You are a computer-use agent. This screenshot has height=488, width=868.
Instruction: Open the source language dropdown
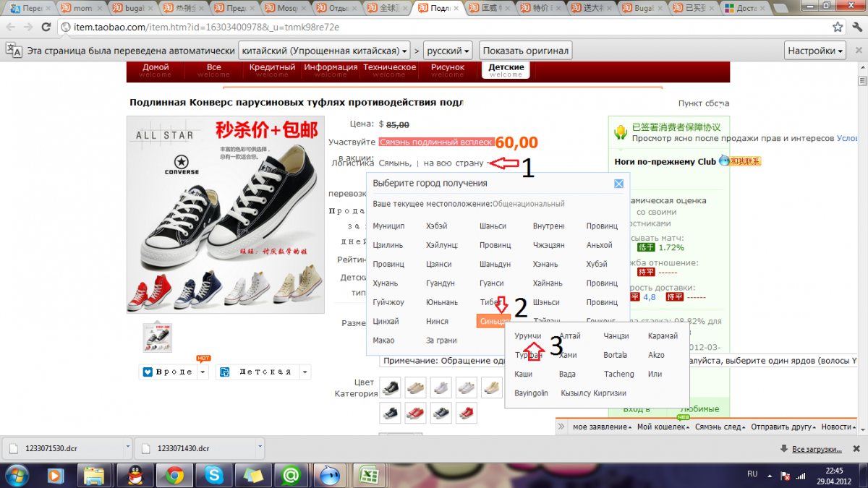pos(325,51)
